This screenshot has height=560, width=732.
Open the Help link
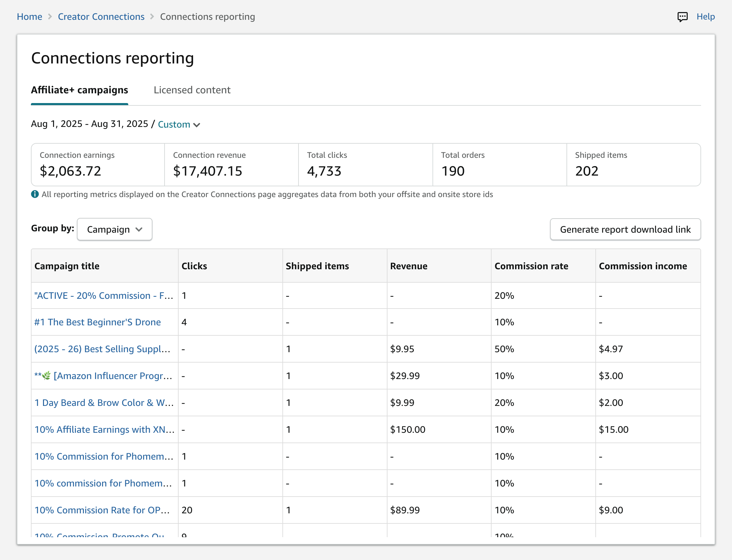[x=705, y=17]
